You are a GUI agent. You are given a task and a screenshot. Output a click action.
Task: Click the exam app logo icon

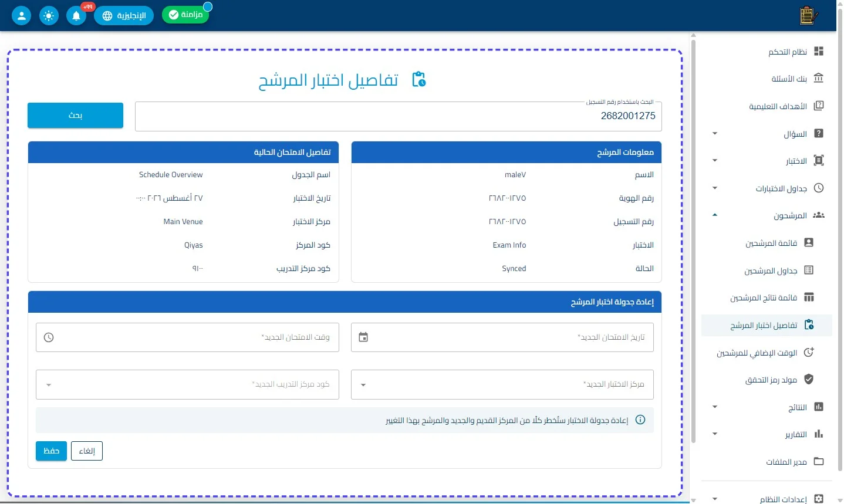pyautogui.click(x=808, y=16)
